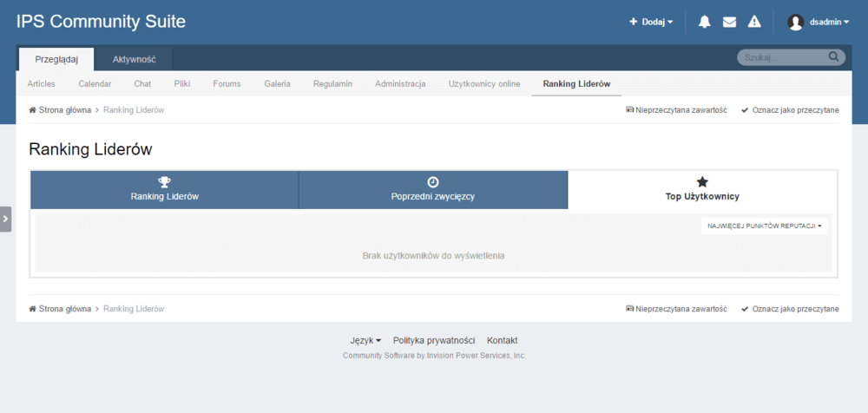
Task: Click the trophy icon for Ranking Liderów
Action: pos(165,181)
